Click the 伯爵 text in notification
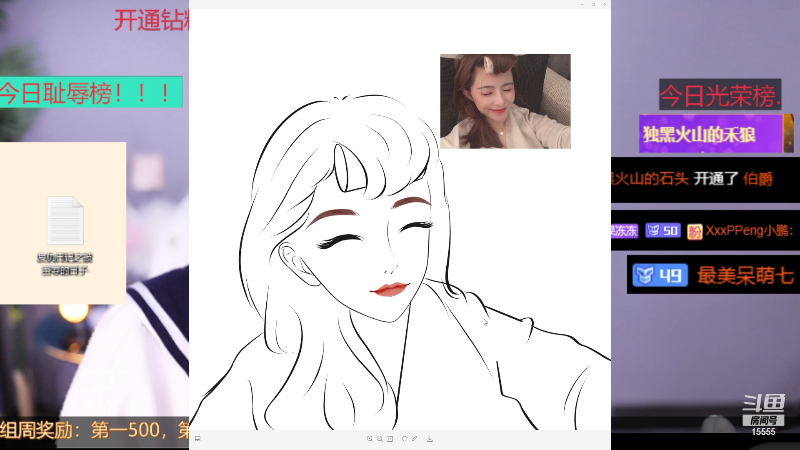 (758, 179)
